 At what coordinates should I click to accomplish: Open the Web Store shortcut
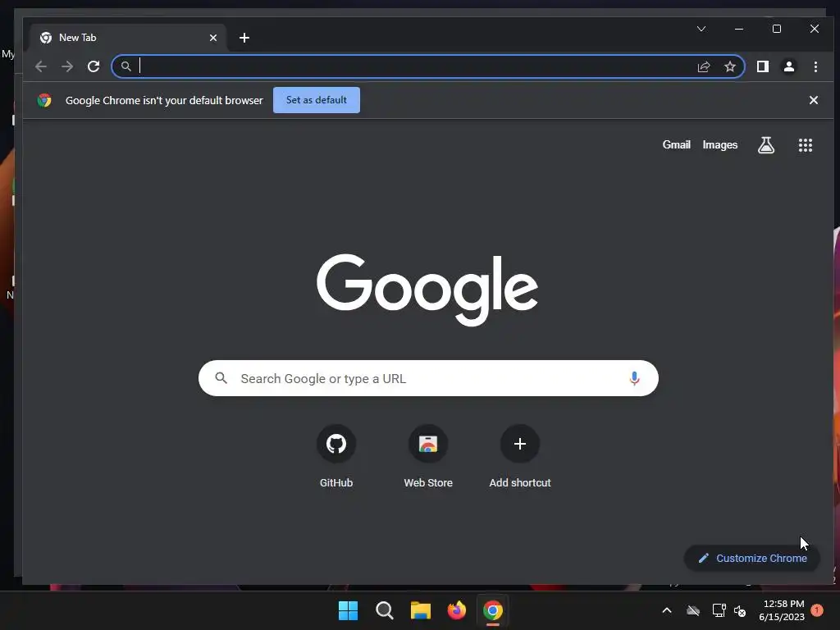tap(428, 456)
